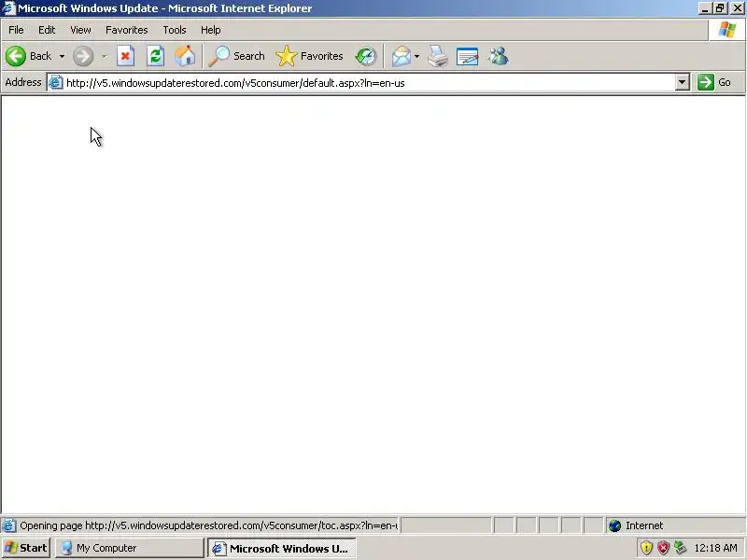Viewport: 747px width, 560px height.
Task: Click the Windows flag logo throbber
Action: tap(727, 30)
